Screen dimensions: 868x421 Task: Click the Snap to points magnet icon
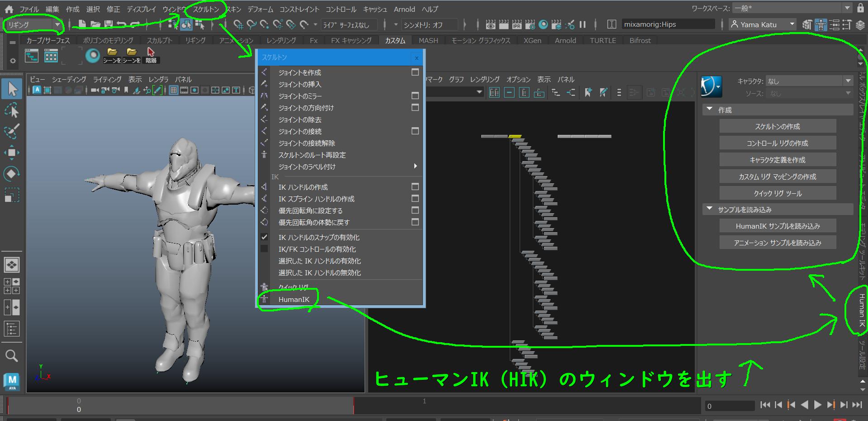coord(265,24)
